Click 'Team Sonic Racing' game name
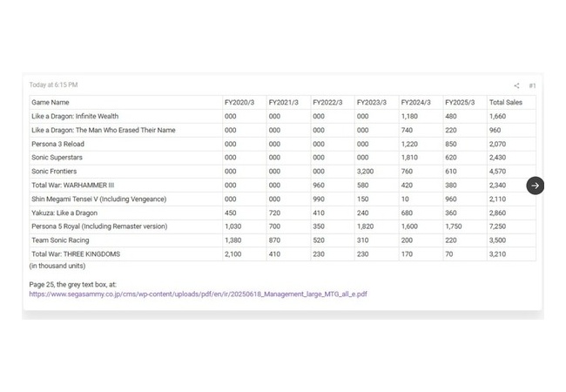This screenshot has height=392, width=566. (60, 240)
